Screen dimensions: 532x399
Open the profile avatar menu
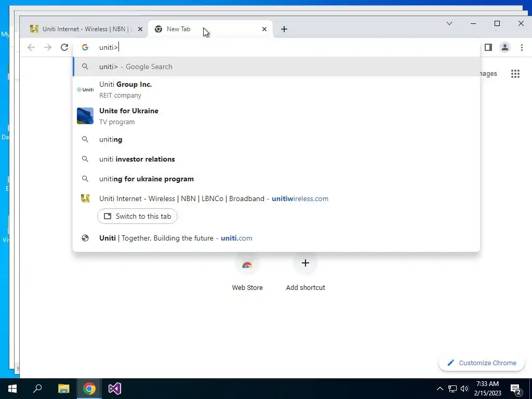(x=505, y=47)
